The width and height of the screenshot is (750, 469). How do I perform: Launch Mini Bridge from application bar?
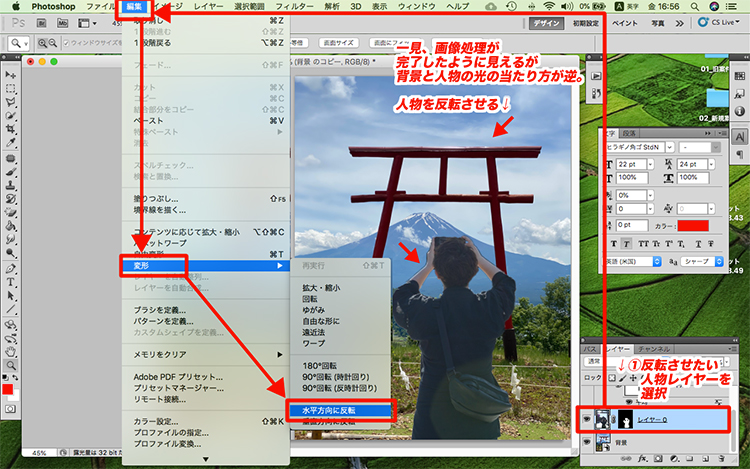[63, 23]
